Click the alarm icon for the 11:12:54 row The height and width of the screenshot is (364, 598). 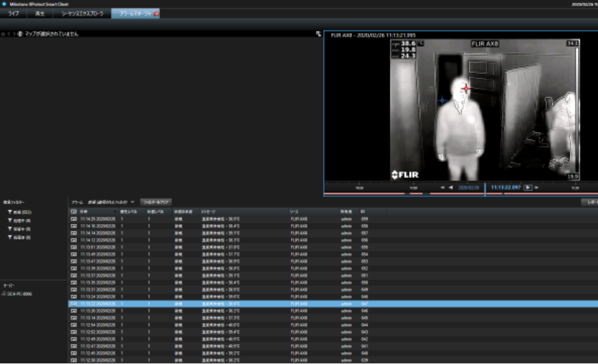coord(74,325)
